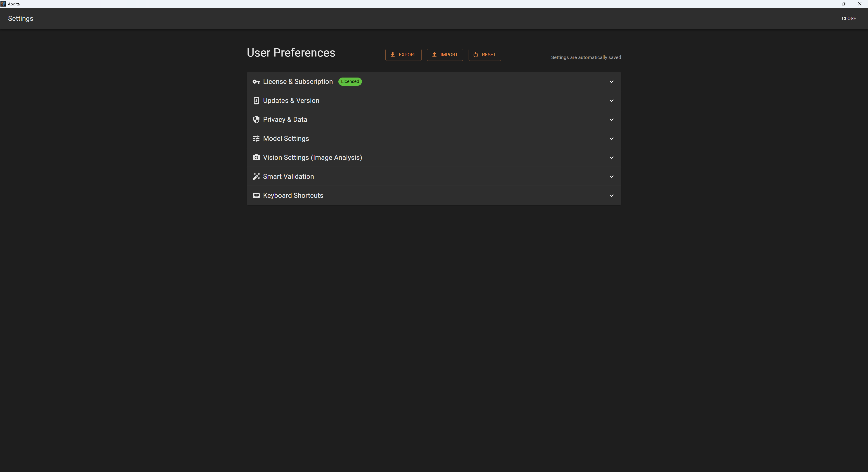Click the download icon beside Updates & Version
The image size is (868, 472).
click(x=256, y=101)
